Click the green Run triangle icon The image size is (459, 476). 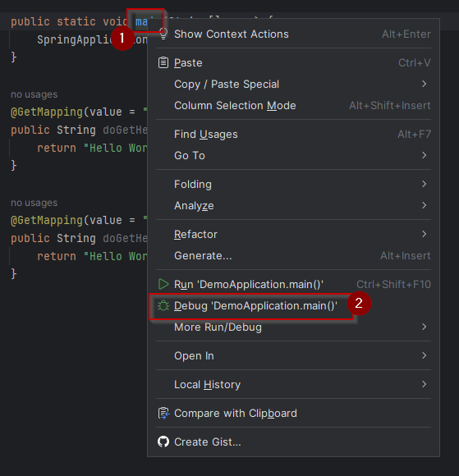pyautogui.click(x=163, y=285)
